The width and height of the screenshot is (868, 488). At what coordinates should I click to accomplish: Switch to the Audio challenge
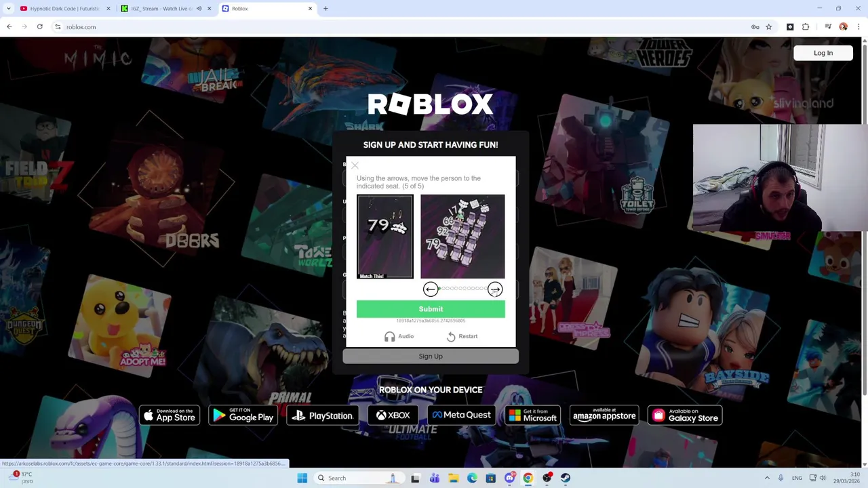(x=399, y=336)
